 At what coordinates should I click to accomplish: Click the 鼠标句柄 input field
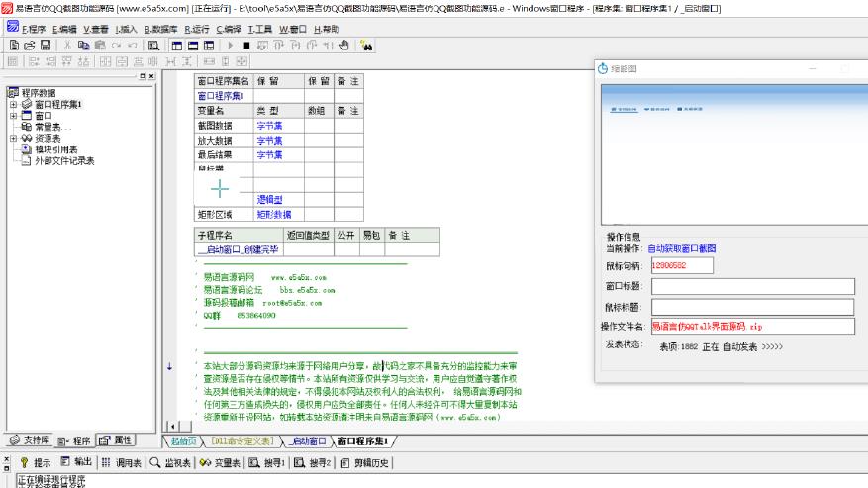coord(682,266)
